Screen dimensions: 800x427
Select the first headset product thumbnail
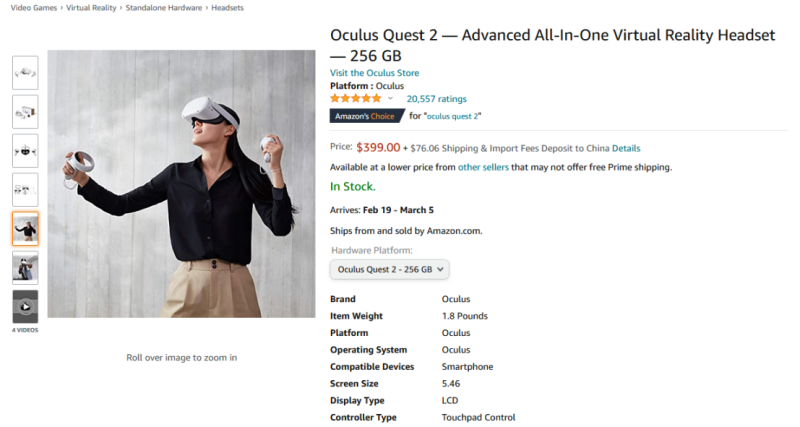pyautogui.click(x=25, y=73)
